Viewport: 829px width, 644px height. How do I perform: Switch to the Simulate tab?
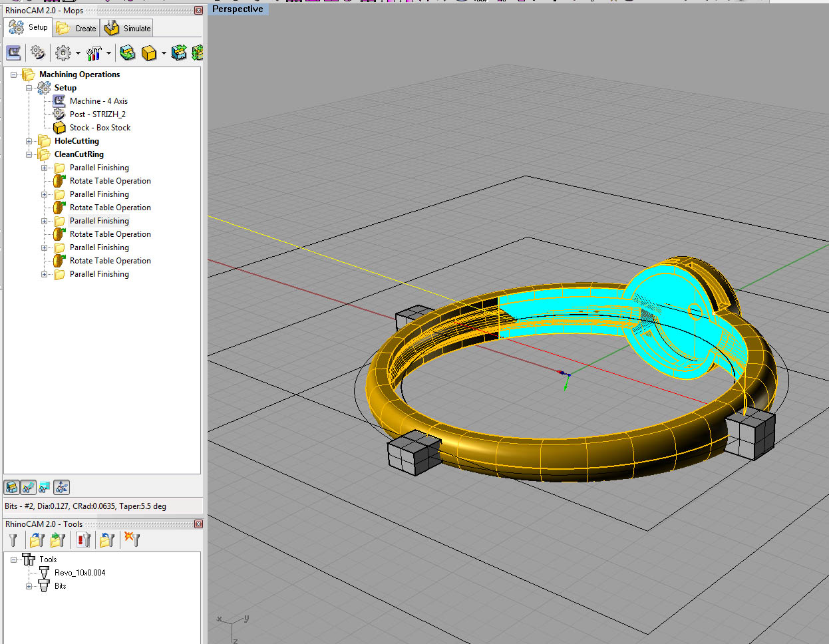coord(128,28)
